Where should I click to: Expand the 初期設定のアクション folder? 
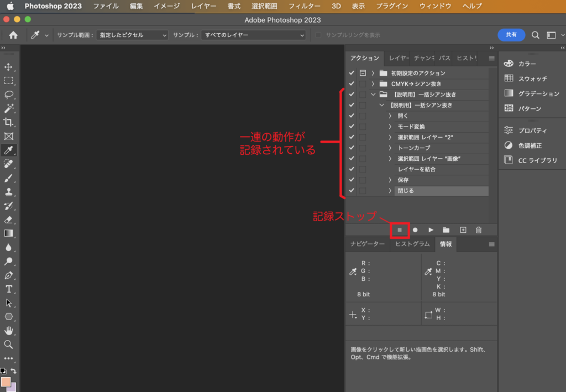click(x=373, y=73)
